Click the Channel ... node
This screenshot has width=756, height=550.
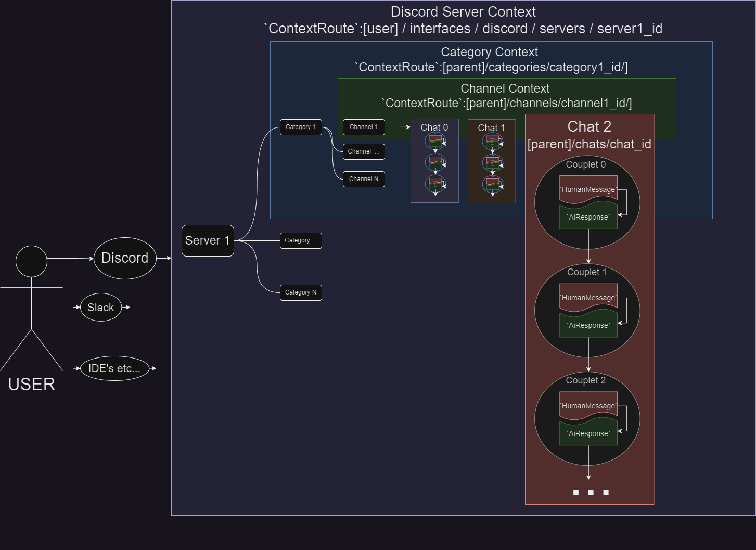click(x=364, y=151)
